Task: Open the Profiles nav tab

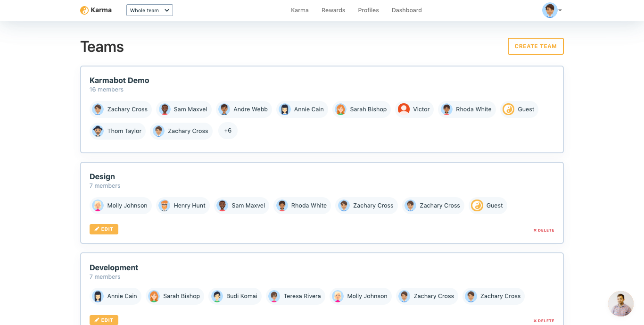Action: tap(368, 10)
